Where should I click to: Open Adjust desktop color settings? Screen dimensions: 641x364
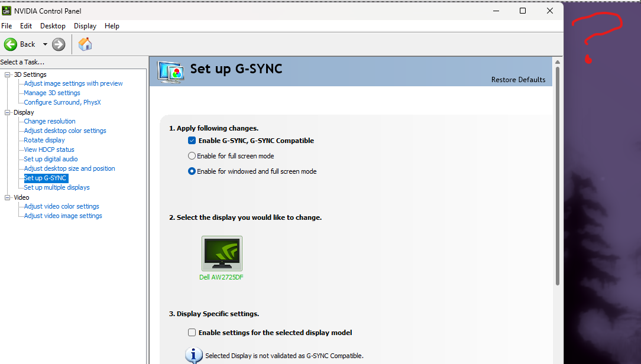(65, 131)
